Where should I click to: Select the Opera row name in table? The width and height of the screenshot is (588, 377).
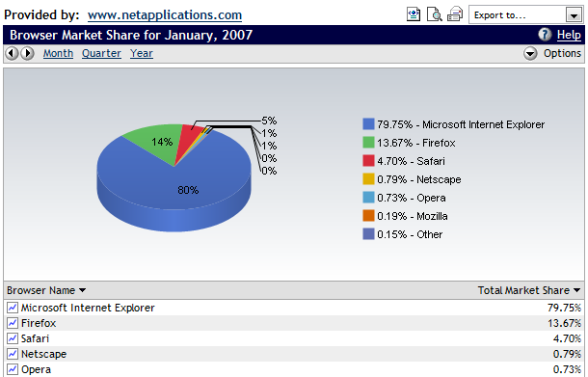coord(36,369)
